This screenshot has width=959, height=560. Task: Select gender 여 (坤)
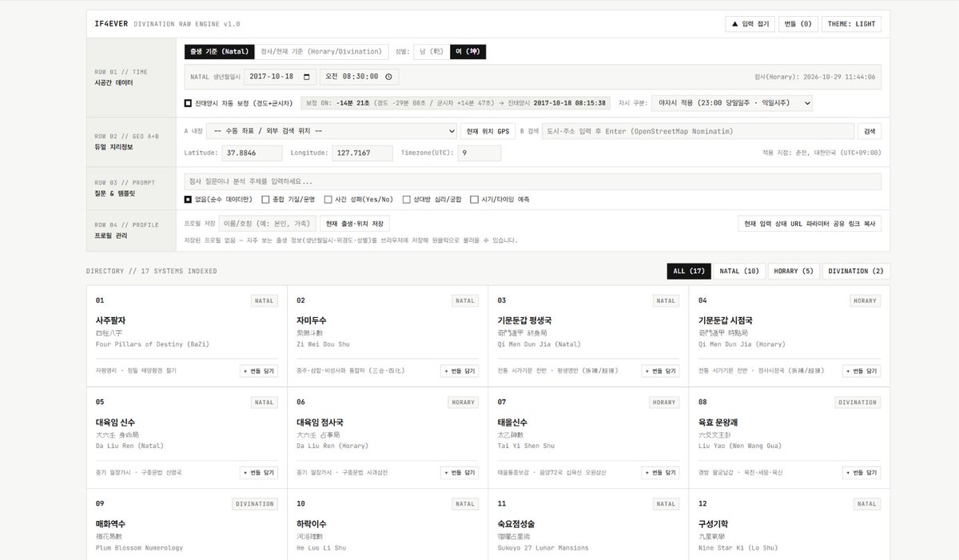click(x=468, y=52)
